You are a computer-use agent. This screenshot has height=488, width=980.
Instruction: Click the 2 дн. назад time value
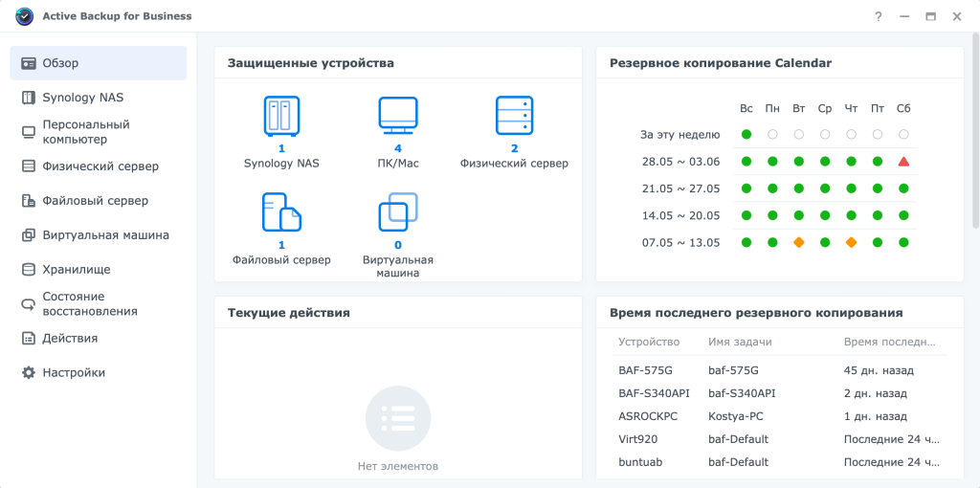coord(875,393)
